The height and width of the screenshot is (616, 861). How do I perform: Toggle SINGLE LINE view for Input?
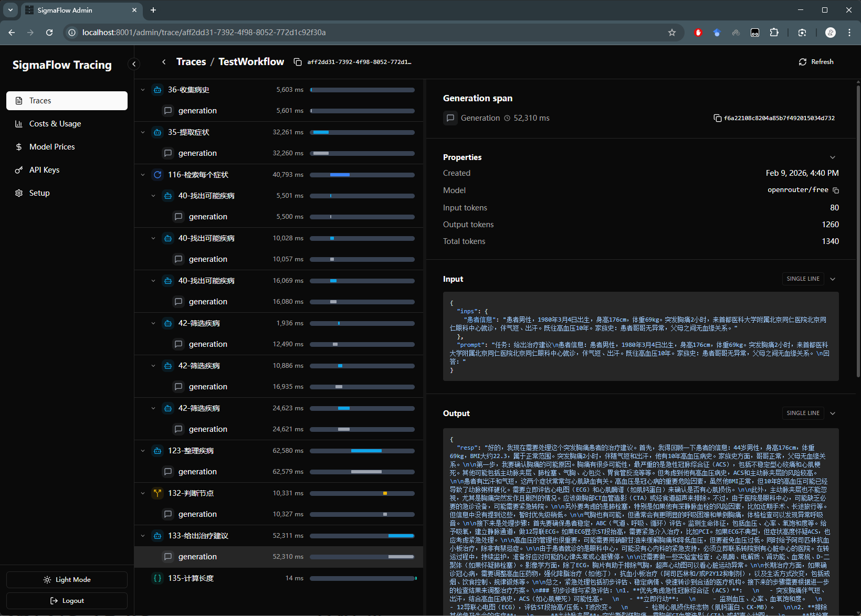[803, 279]
